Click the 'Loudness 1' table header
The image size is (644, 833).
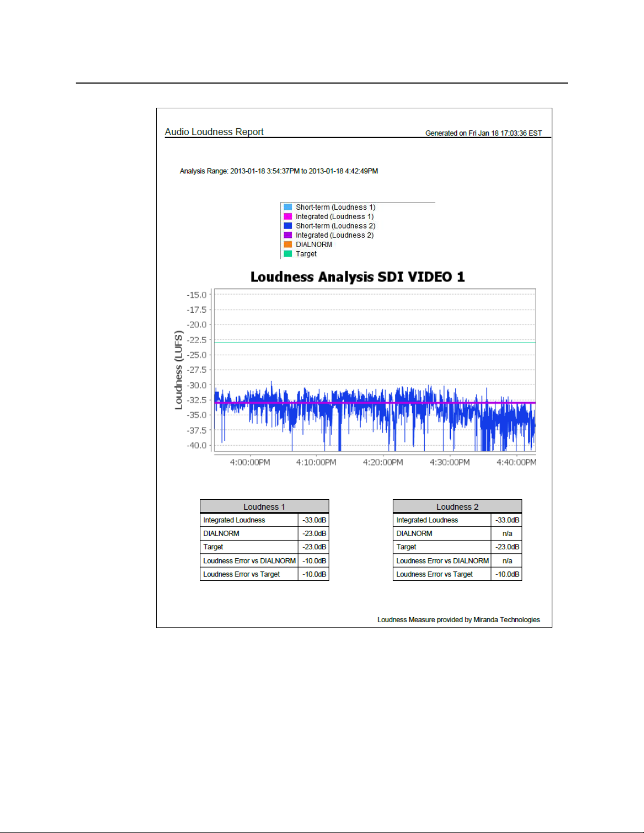264,507
